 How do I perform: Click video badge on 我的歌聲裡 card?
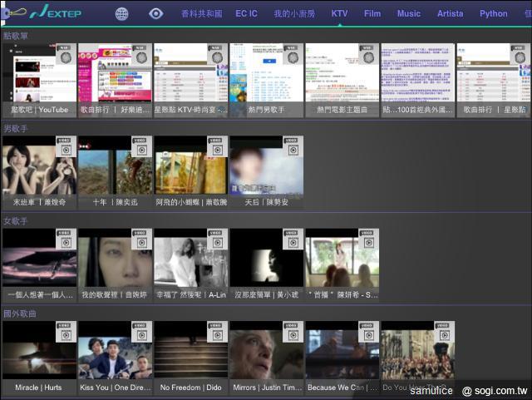click(x=141, y=240)
